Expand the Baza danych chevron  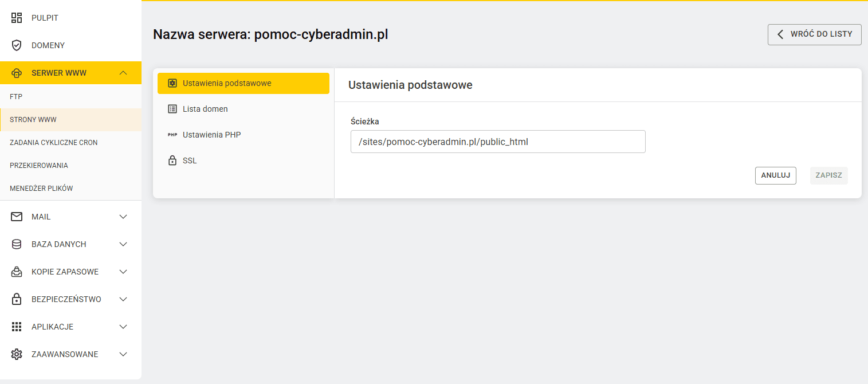coord(123,244)
